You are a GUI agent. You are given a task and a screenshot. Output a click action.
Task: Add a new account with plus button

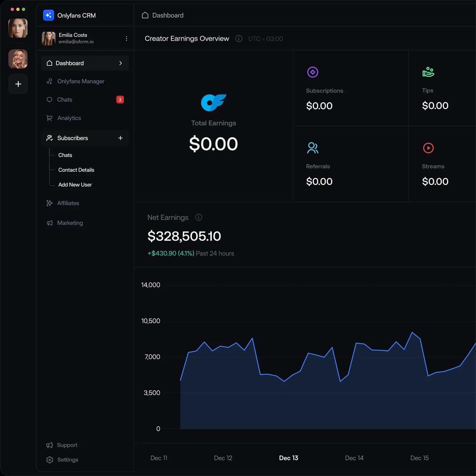pyautogui.click(x=18, y=84)
